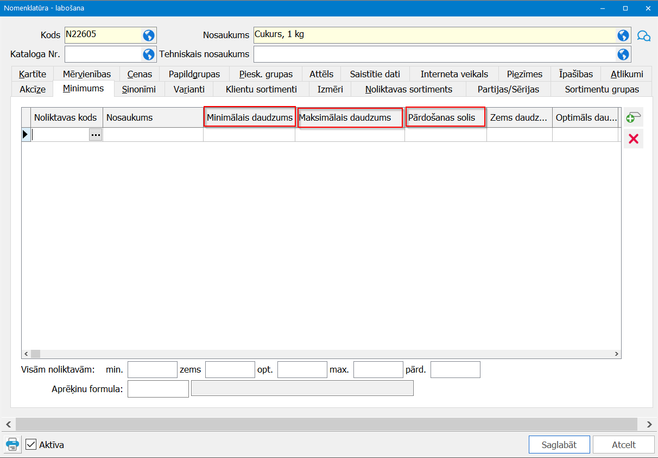The width and height of the screenshot is (658, 458).
Task: Click grid horizontal scrollbar right arrow
Action: [616, 354]
